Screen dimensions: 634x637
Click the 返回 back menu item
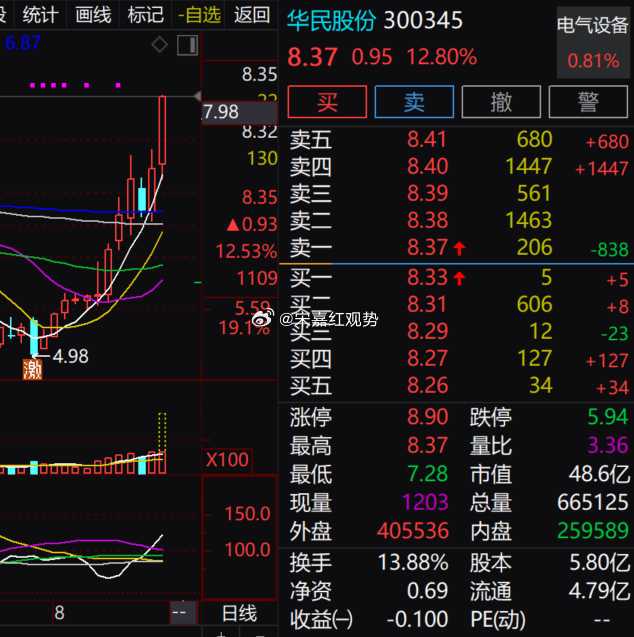252,15
